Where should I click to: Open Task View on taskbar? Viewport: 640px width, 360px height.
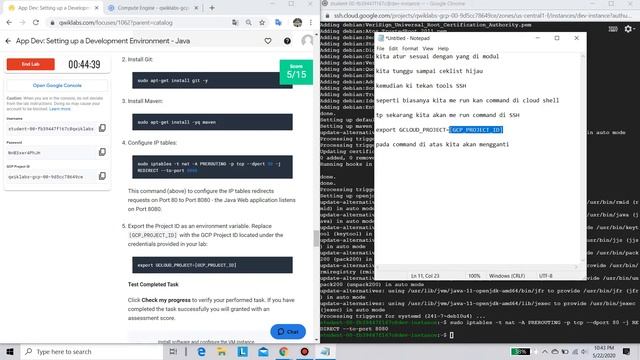click(173, 351)
